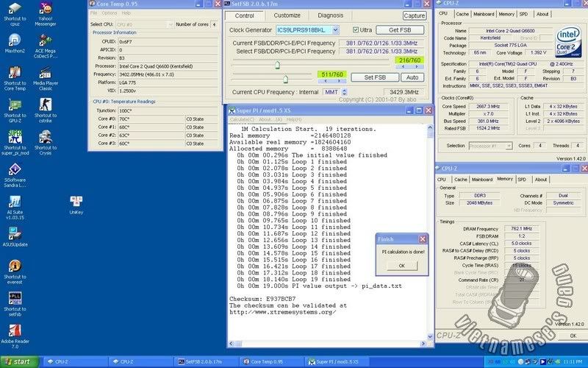Viewport: 588px width, 368px height.
Task: Click the DRAM Frequency 762.1 MHz value
Action: click(x=522, y=228)
